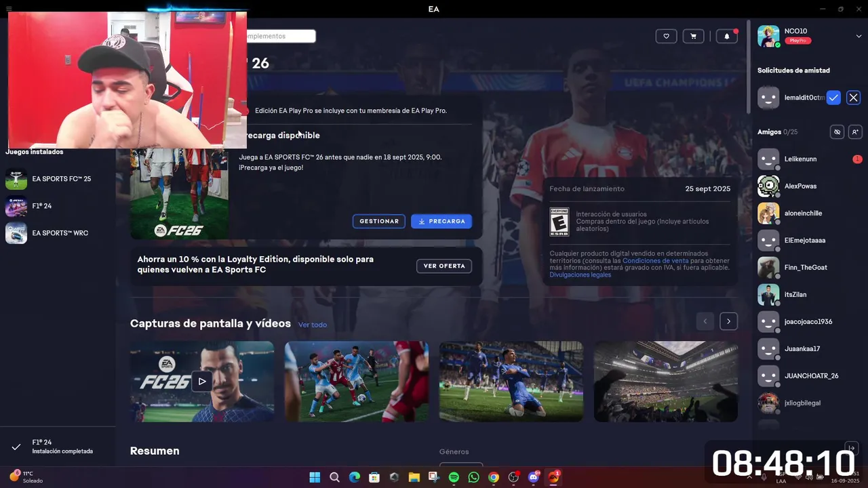The height and width of the screenshot is (488, 868).
Task: Open the shopping cart
Action: click(x=693, y=37)
